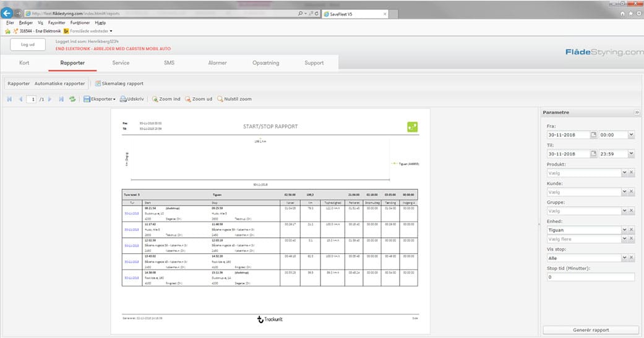Open the Eksporter dropdown menu
Viewport: 644px width, 338px height.
(100, 99)
